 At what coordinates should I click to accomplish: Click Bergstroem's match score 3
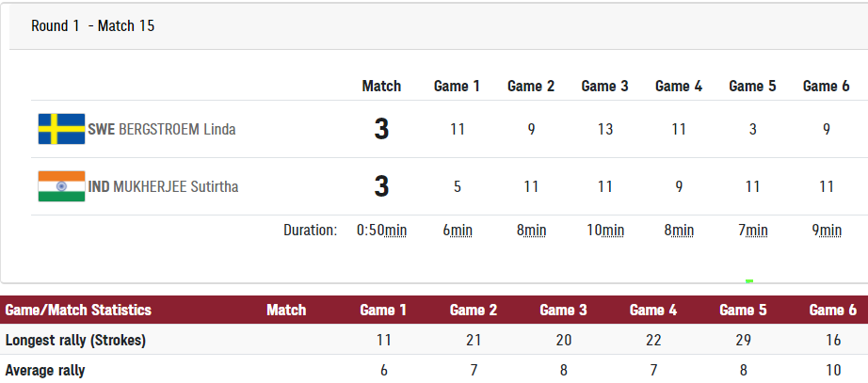pyautogui.click(x=381, y=130)
